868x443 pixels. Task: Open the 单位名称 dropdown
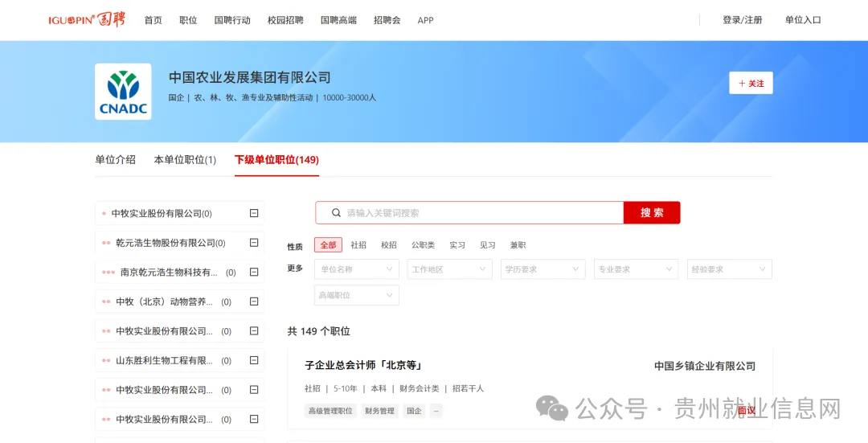click(357, 269)
